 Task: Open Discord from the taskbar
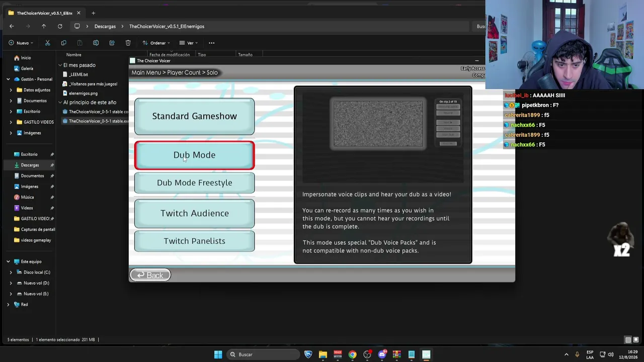click(x=382, y=354)
